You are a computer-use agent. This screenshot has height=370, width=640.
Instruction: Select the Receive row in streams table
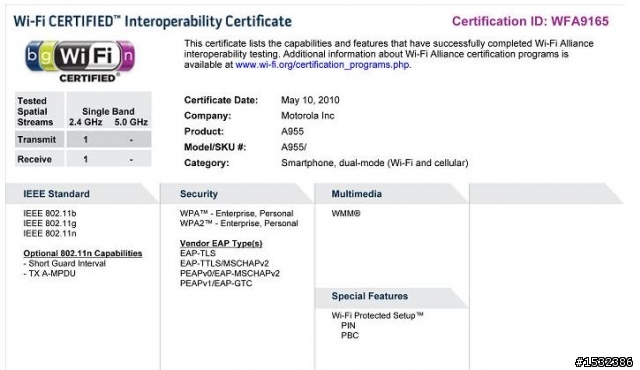tap(83, 159)
